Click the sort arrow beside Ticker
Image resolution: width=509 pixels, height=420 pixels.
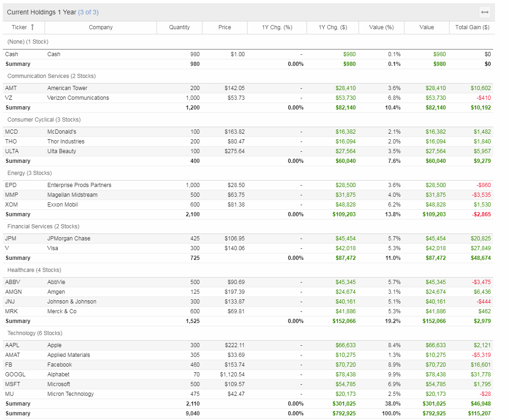pos(33,27)
